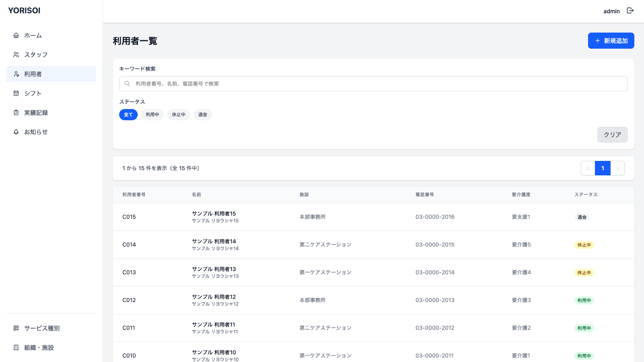Click the clipboard icon for 実績記録
Image resolution: width=644 pixels, height=362 pixels.
point(16,113)
